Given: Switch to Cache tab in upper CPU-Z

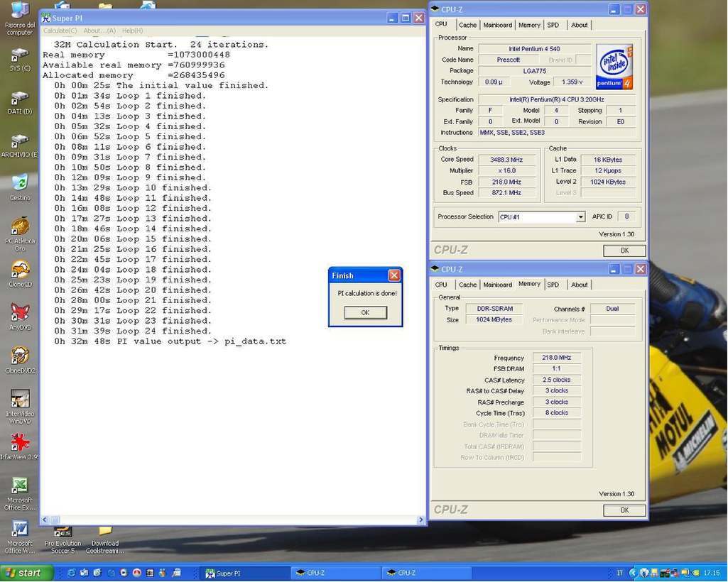Looking at the screenshot, I should (x=467, y=25).
